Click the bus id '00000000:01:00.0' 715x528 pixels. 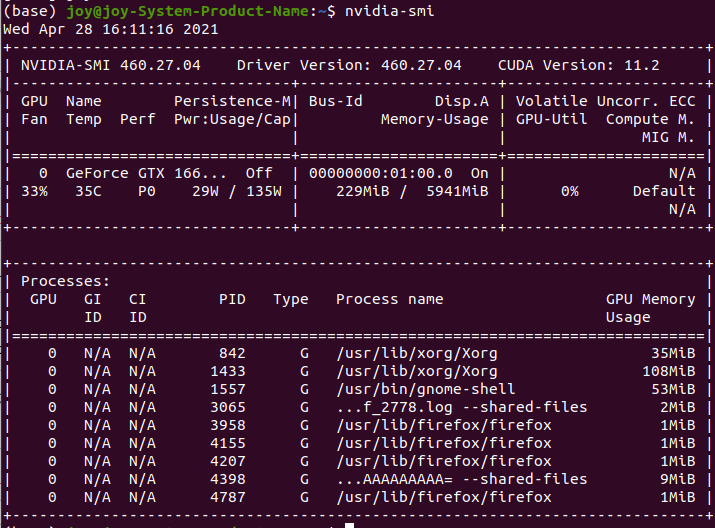[x=381, y=173]
